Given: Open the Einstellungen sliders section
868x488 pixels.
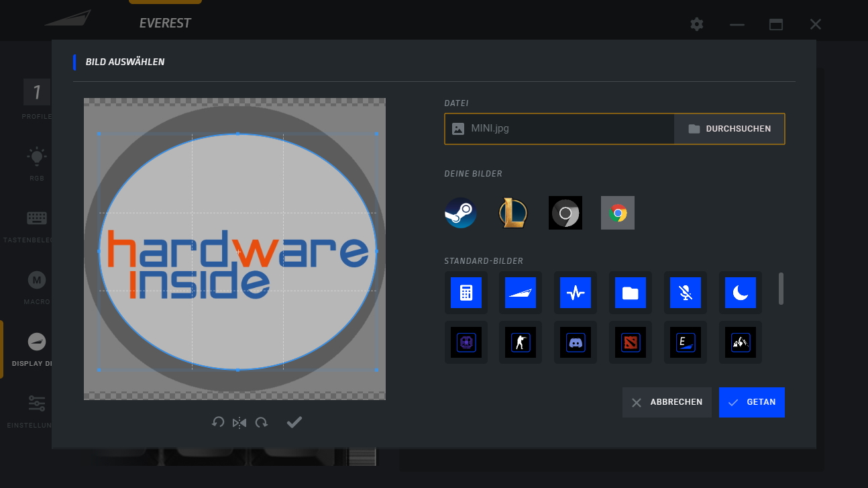Looking at the screenshot, I should (30, 411).
